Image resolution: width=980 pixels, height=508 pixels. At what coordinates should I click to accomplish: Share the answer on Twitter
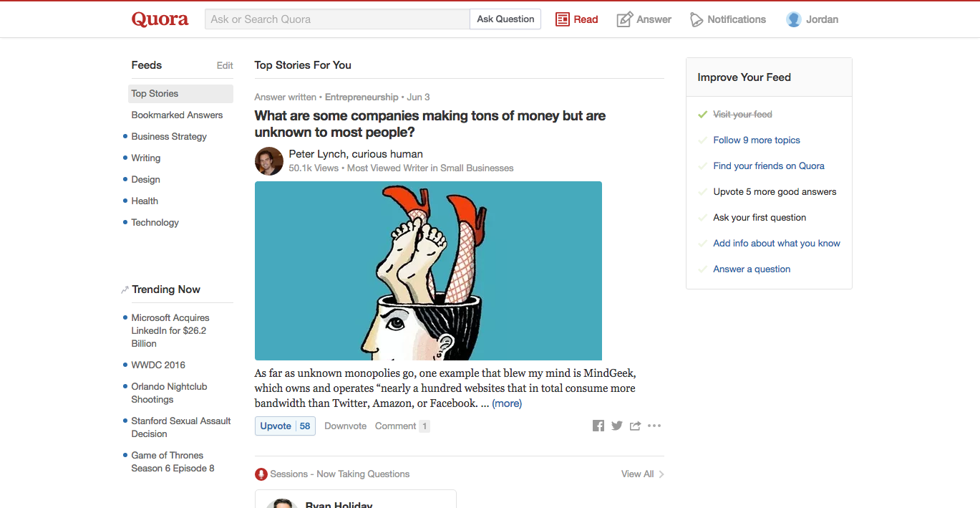click(617, 426)
